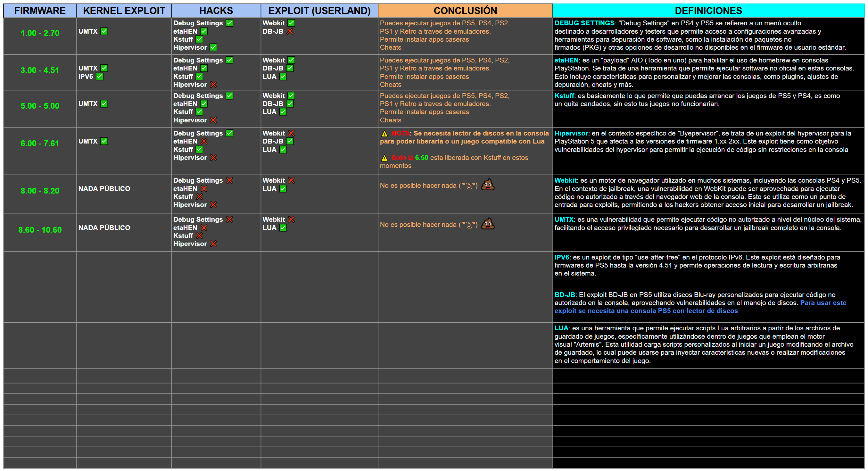Select the cyan DEFINICIONES column header
Screen dimensions: 868x471
[x=708, y=11]
